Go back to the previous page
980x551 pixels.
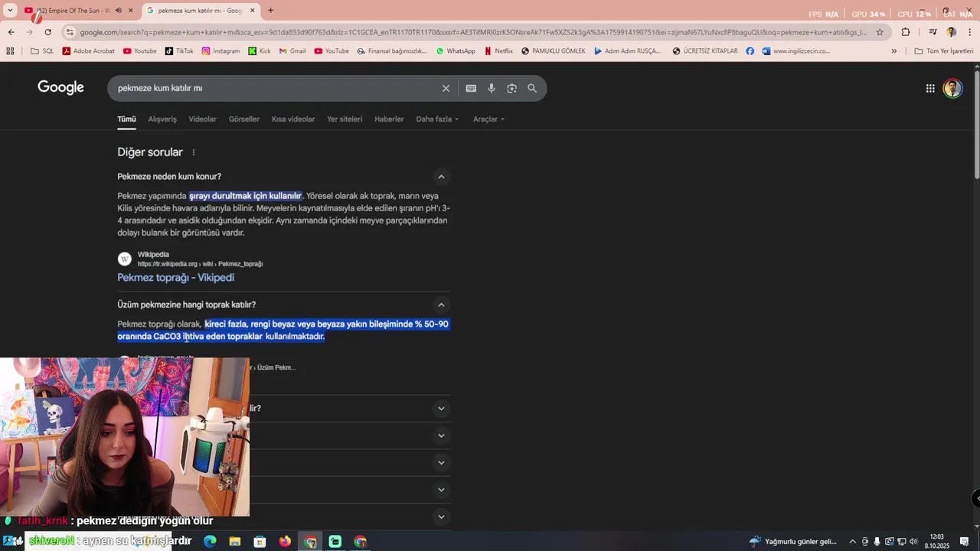coord(11,32)
